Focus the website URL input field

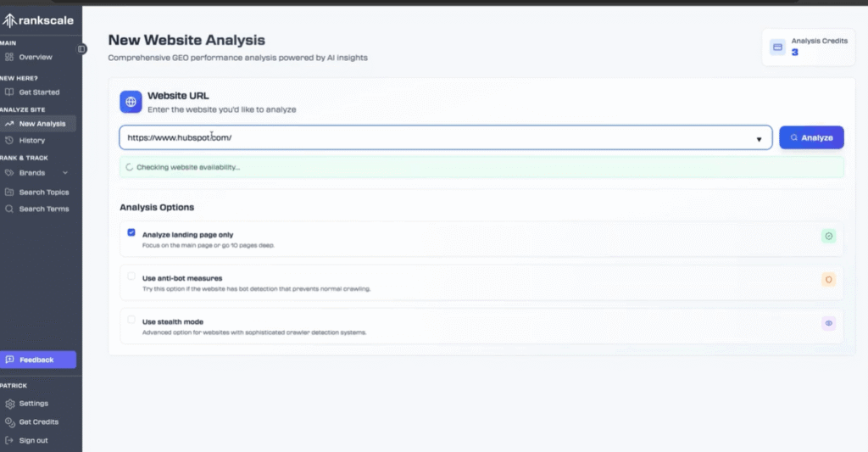coord(446,137)
